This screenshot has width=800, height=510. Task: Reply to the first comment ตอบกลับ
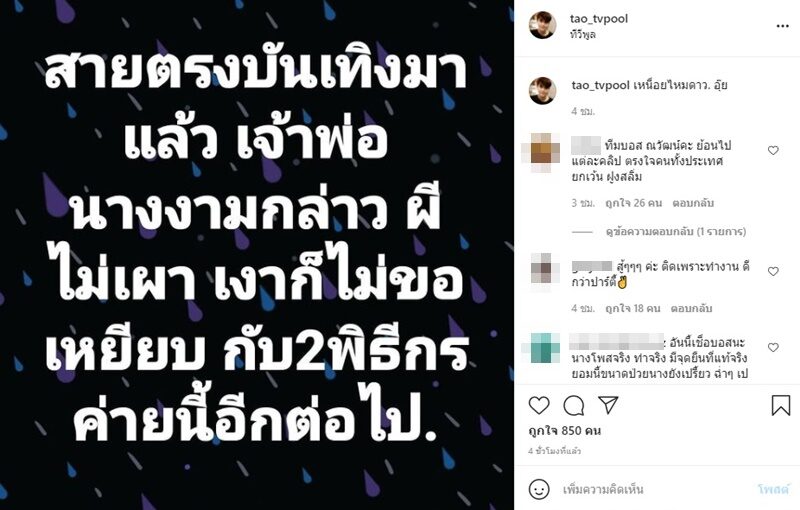[693, 203]
